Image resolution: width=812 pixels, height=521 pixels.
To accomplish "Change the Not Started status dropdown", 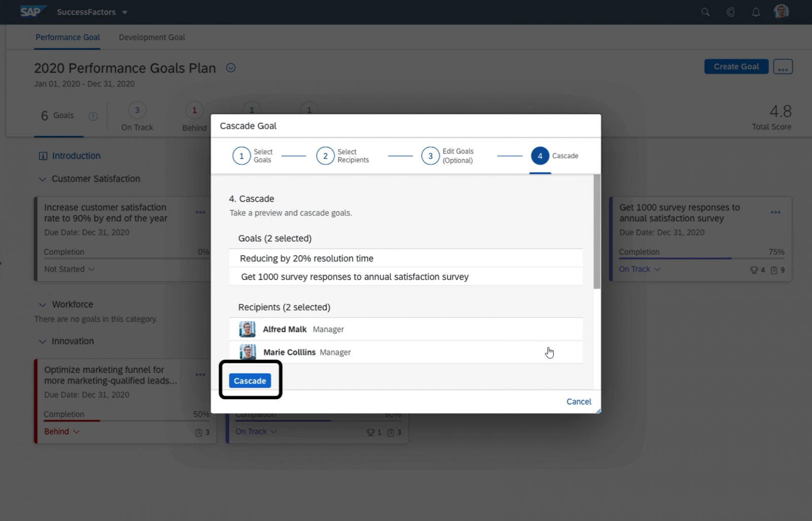I will click(69, 269).
